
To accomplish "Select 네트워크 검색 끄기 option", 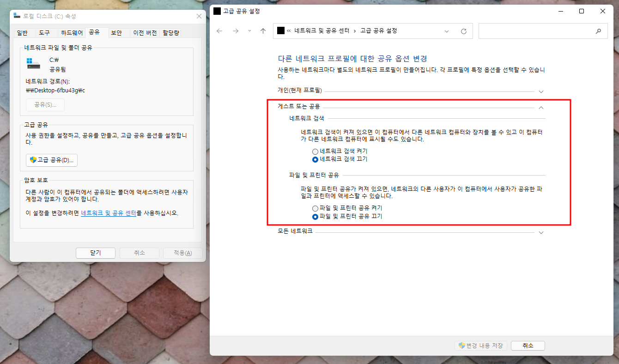I will [315, 159].
